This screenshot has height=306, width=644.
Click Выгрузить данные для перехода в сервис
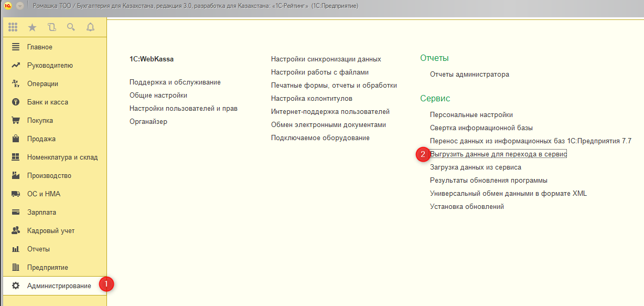[498, 154]
